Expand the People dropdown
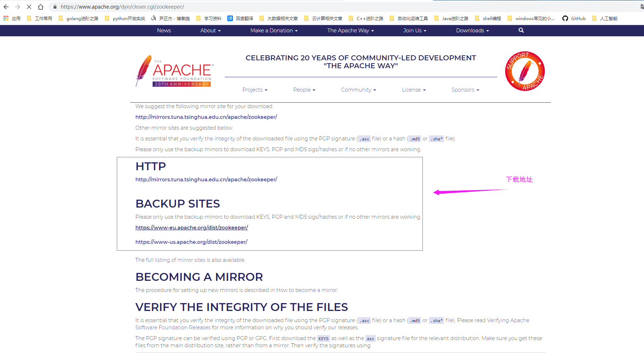 point(304,90)
